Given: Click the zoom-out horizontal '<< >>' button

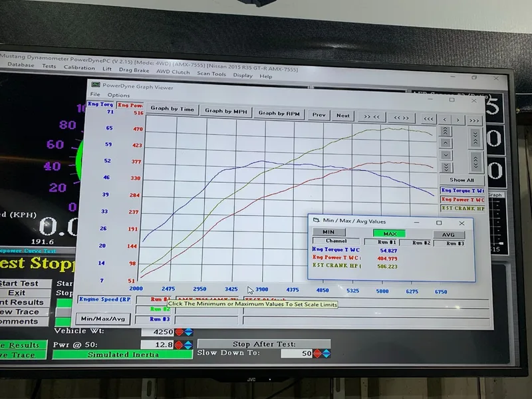Looking at the screenshot, I should pyautogui.click(x=401, y=118).
